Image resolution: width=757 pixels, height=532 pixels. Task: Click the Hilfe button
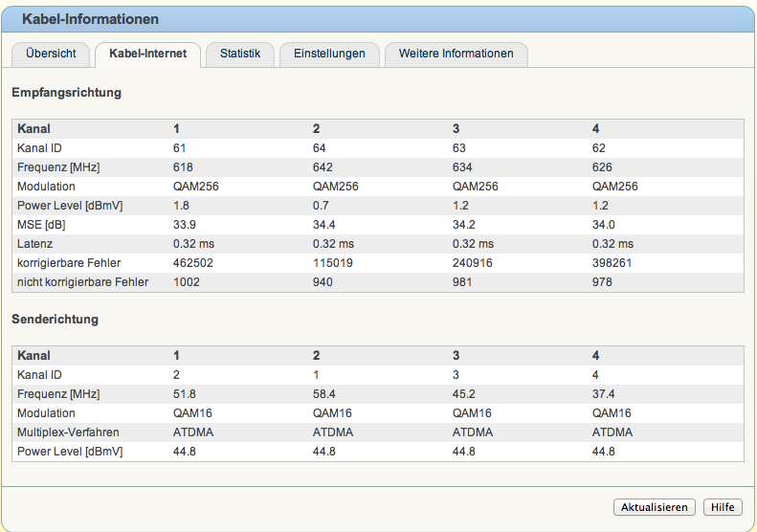click(723, 507)
